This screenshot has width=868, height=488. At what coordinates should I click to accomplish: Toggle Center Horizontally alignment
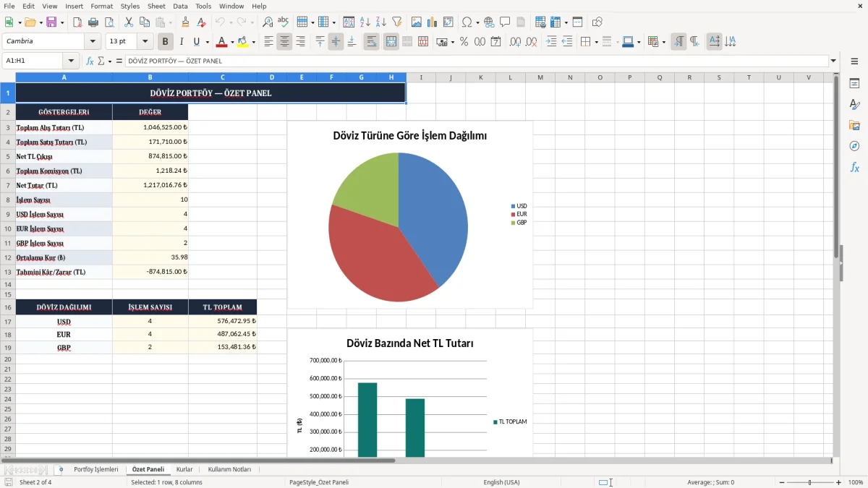coord(285,42)
